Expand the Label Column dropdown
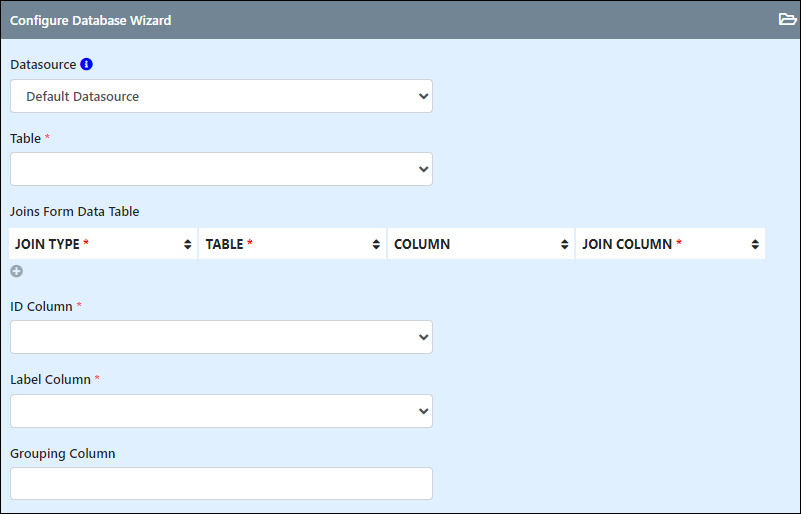801x514 pixels. (x=221, y=411)
